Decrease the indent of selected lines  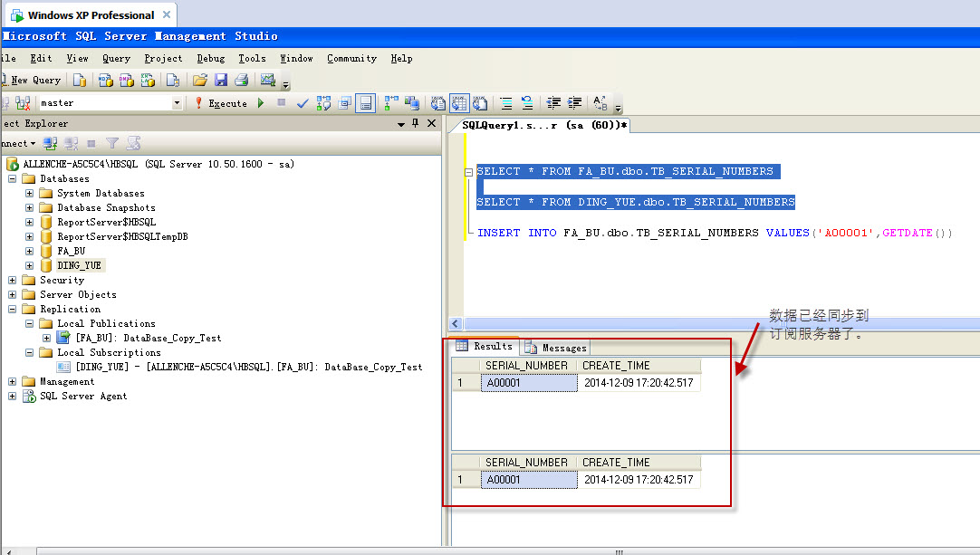(553, 103)
